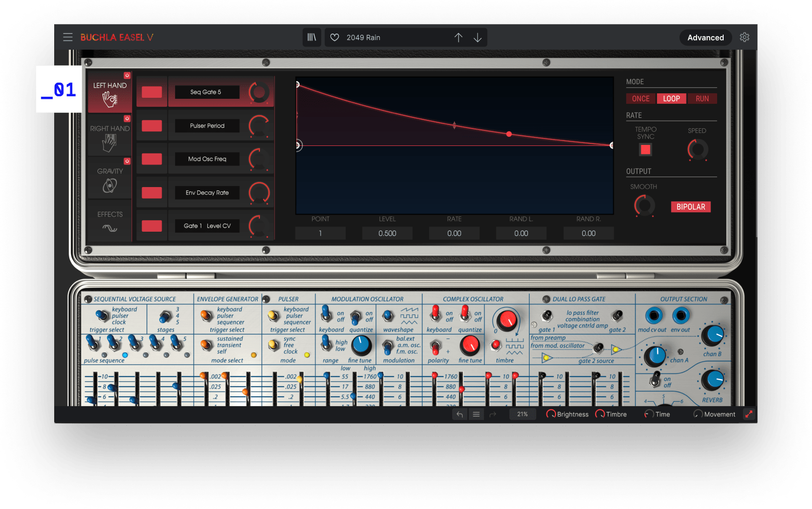This screenshot has width=812, height=509.
Task: Open the hamburger main menu
Action: click(x=68, y=37)
